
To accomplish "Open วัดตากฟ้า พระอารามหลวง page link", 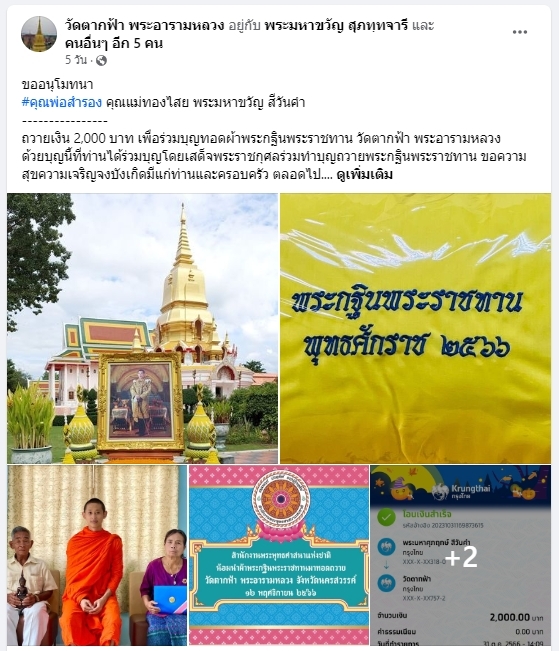I will 145,25.
